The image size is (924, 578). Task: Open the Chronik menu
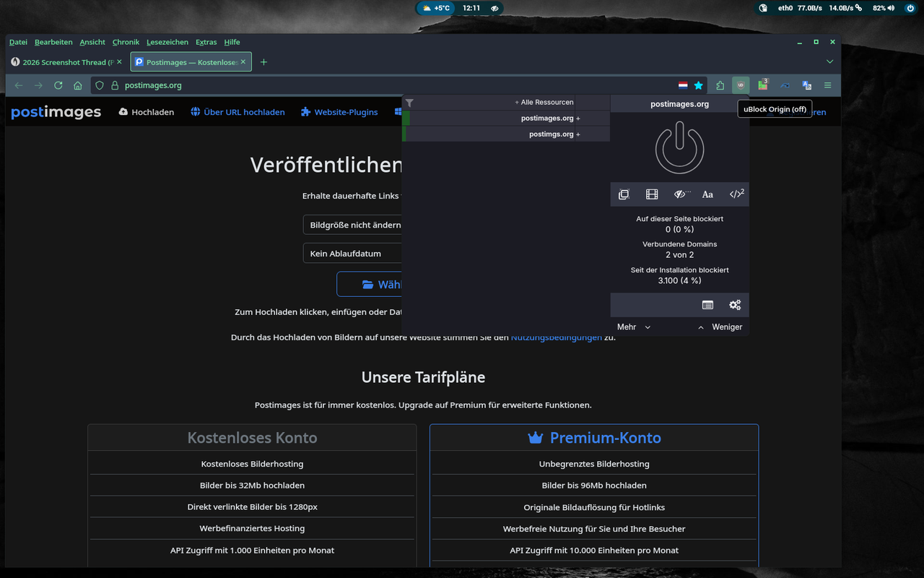click(126, 42)
